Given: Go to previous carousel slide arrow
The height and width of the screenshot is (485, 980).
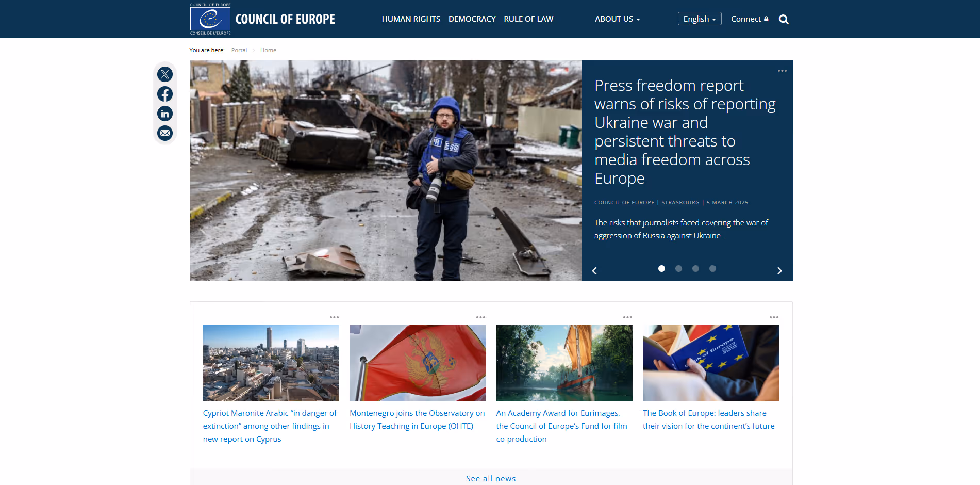Looking at the screenshot, I should pyautogui.click(x=594, y=271).
